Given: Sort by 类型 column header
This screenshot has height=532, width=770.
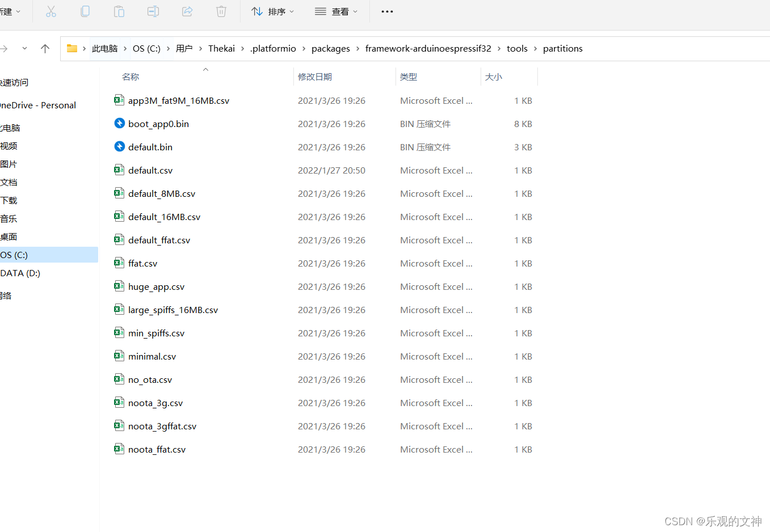Looking at the screenshot, I should (409, 77).
